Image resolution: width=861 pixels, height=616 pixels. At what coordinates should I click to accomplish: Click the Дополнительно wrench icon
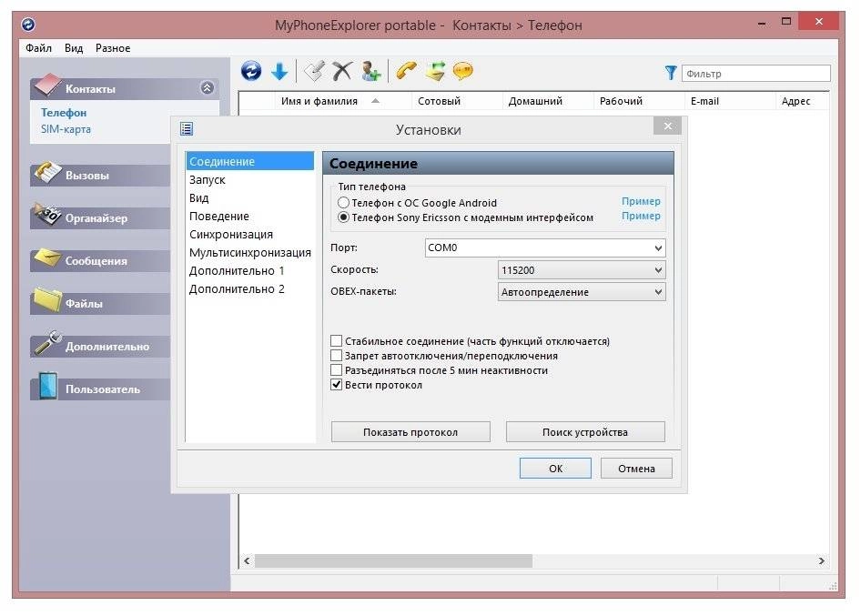click(x=47, y=343)
